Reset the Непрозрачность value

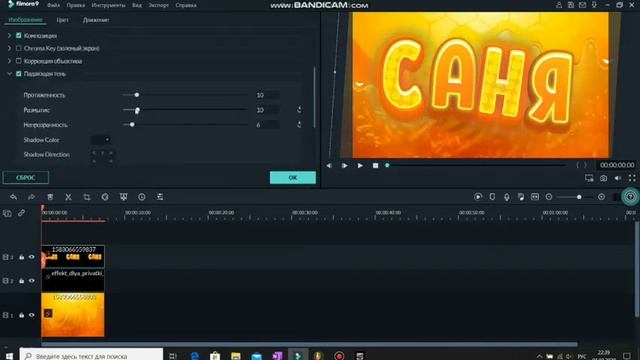pyautogui.click(x=299, y=124)
